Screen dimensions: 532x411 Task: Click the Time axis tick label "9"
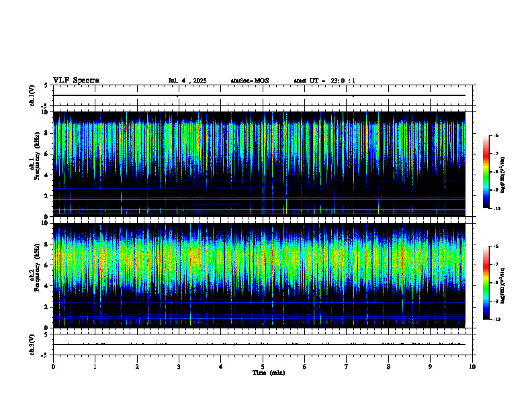click(430, 367)
